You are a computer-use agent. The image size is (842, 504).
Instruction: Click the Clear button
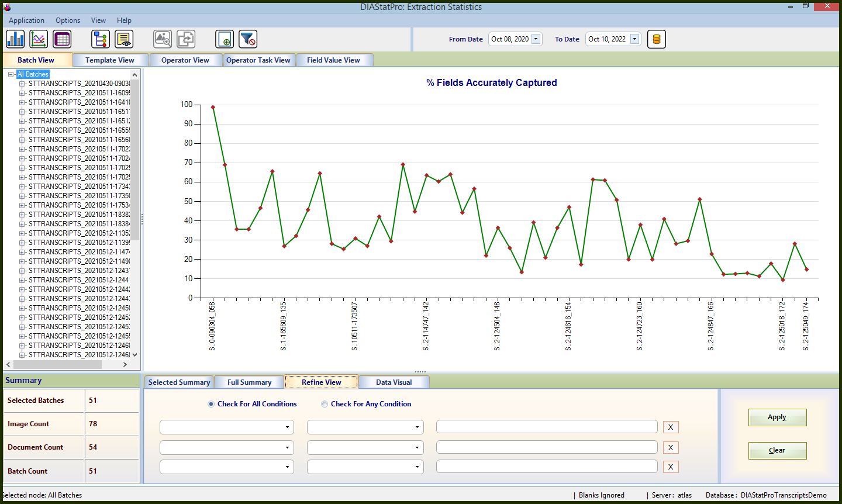[777, 451]
